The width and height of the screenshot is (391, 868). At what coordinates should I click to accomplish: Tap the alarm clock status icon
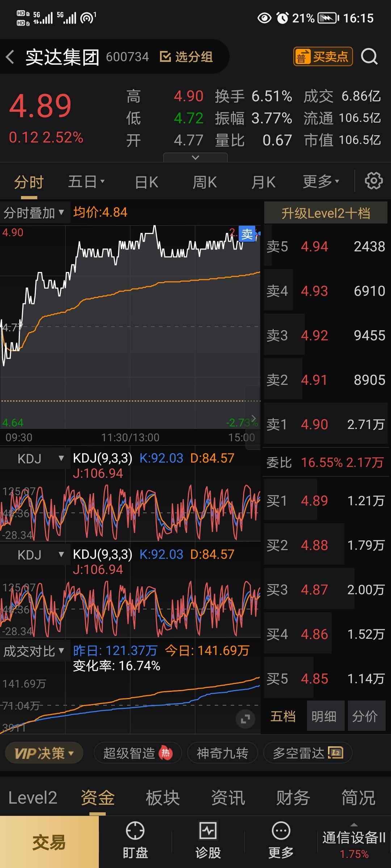282,18
